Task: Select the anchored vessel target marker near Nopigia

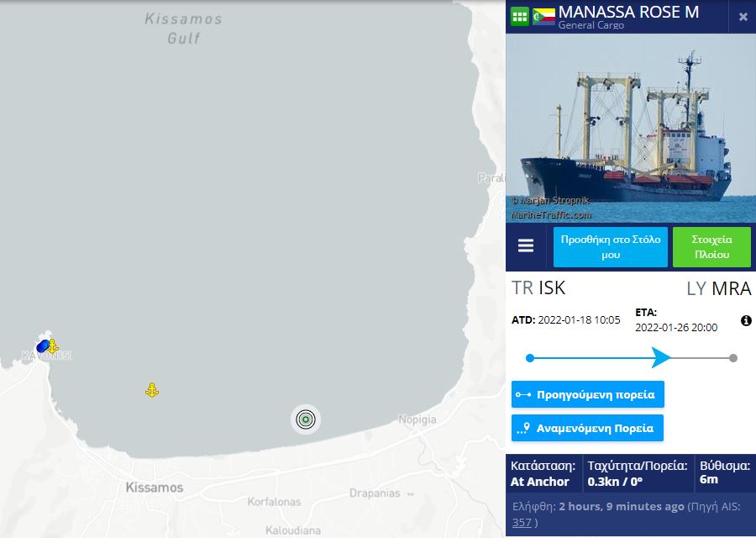Action: pos(306,419)
